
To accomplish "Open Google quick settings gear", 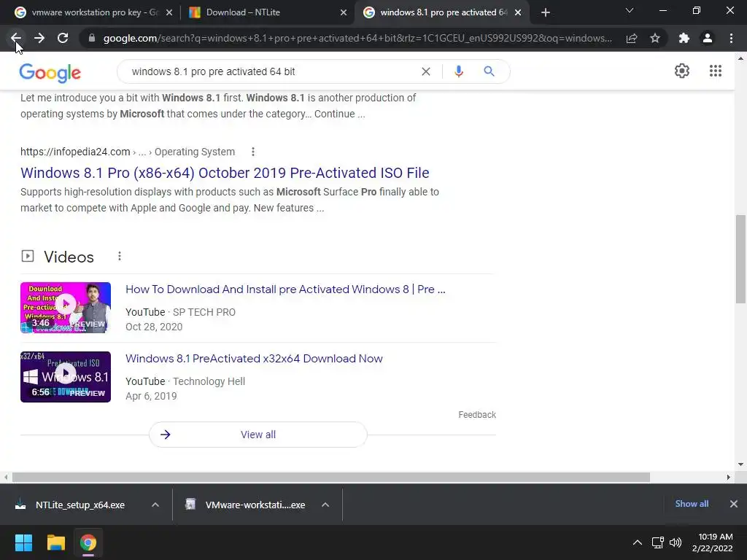I will point(682,71).
